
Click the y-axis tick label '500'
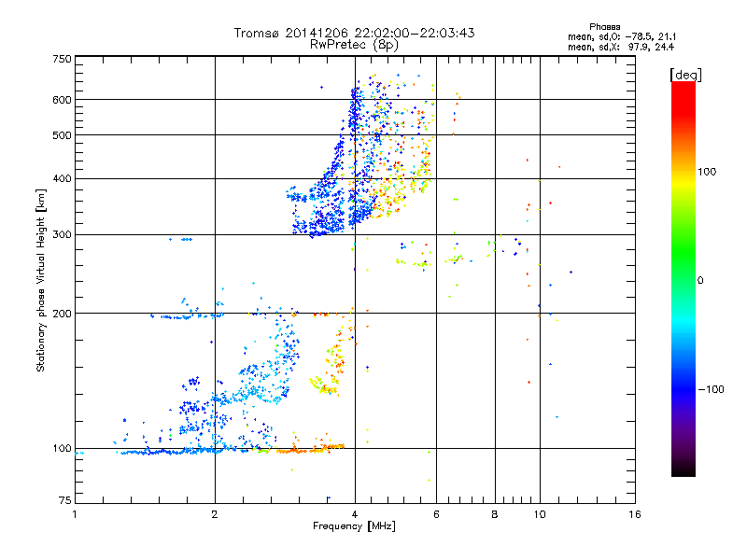(62, 135)
